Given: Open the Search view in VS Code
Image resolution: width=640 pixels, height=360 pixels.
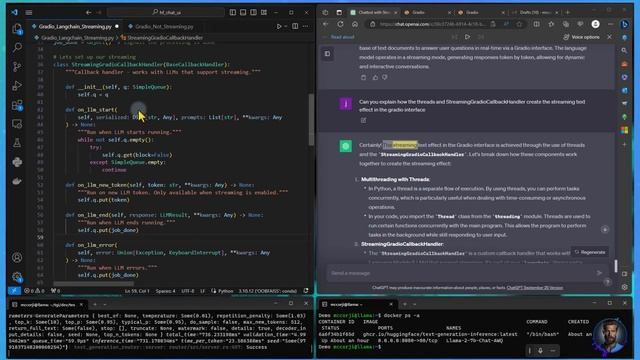Looking at the screenshot, I should tap(17, 47).
